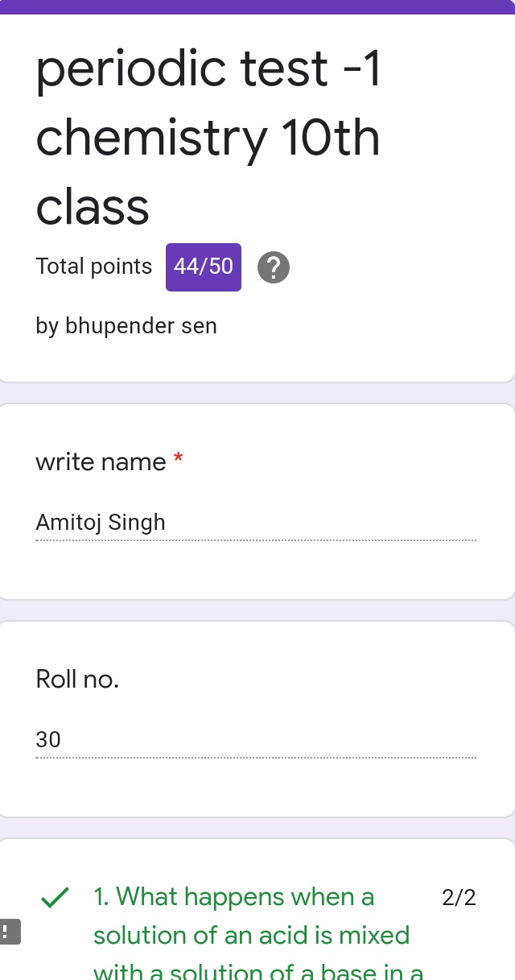
Task: Click the word "class" in the heading
Action: click(x=93, y=207)
